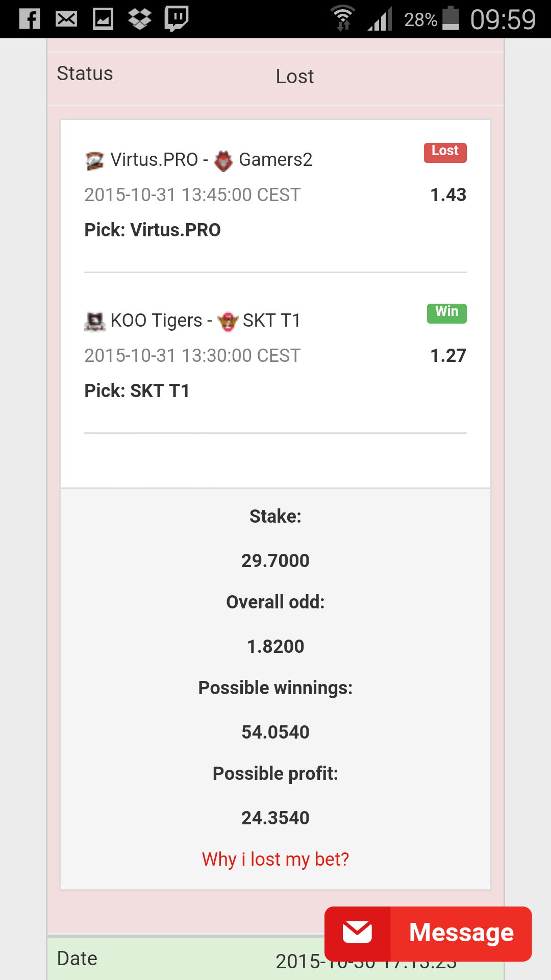Screen dimensions: 551x980
Task: Click the SKT T1 team logo
Action: click(x=228, y=322)
